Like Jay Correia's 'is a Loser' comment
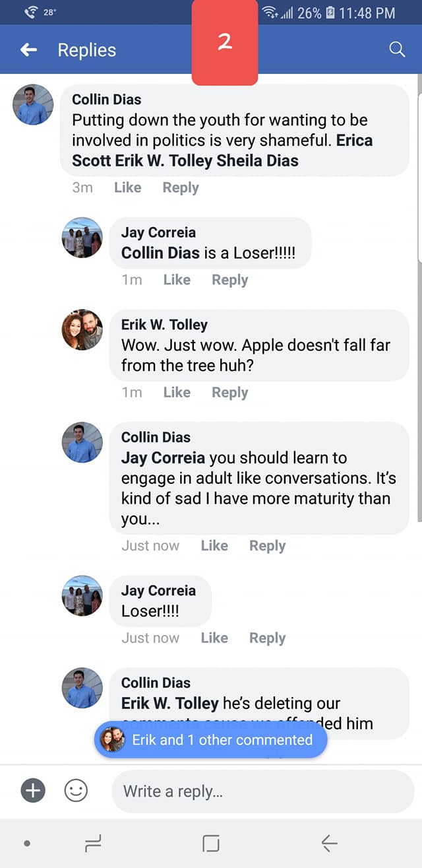This screenshot has height=868, width=422. click(177, 280)
